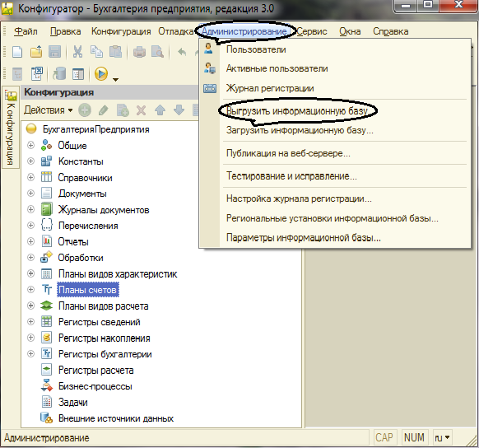Select Регистры расчета tree item
479x448 pixels.
[x=95, y=370]
